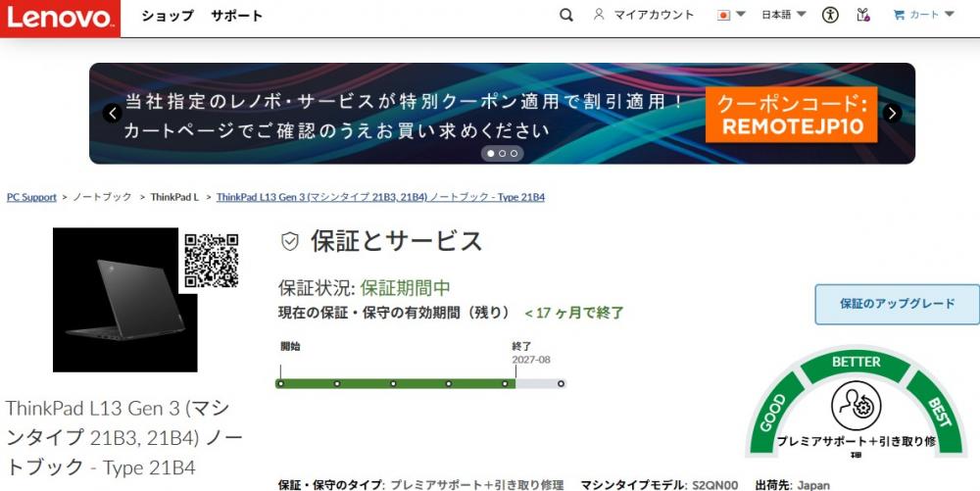The height and width of the screenshot is (491, 980).
Task: Click the warranty progress bar green section
Action: click(395, 383)
